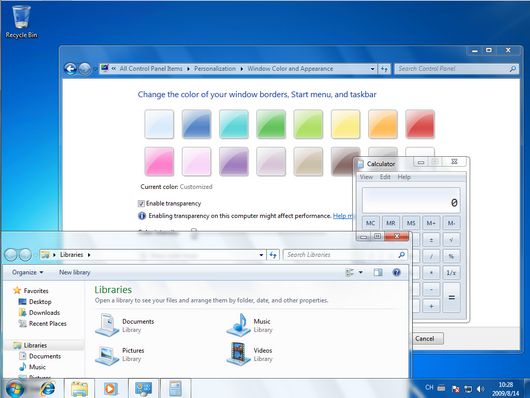Viewport: 530px width, 398px height.
Task: Toggle the Enable transparency checkbox
Action: pyautogui.click(x=141, y=204)
